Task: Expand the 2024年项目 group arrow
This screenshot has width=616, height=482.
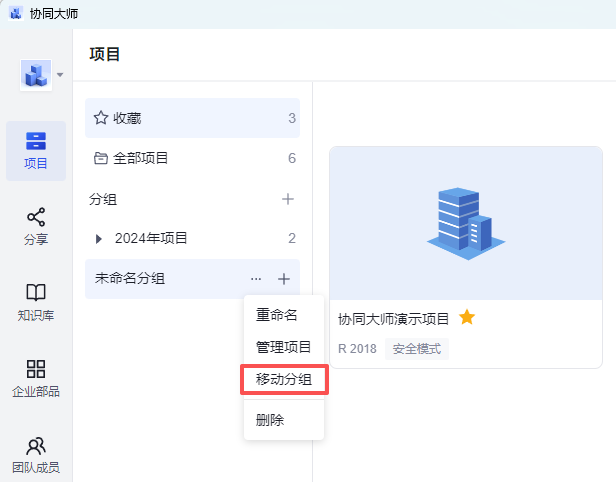Action: (98, 239)
